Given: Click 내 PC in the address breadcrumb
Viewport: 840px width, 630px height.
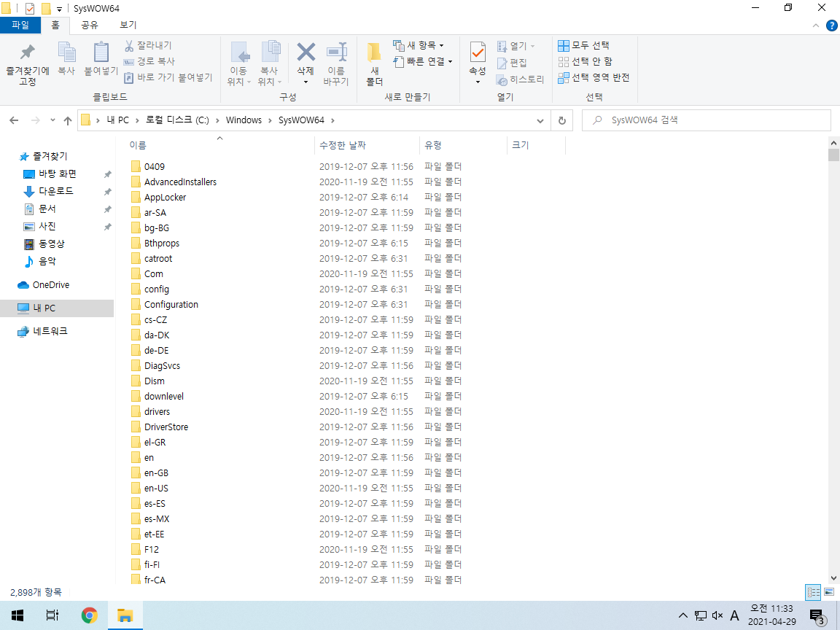Looking at the screenshot, I should pyautogui.click(x=118, y=120).
